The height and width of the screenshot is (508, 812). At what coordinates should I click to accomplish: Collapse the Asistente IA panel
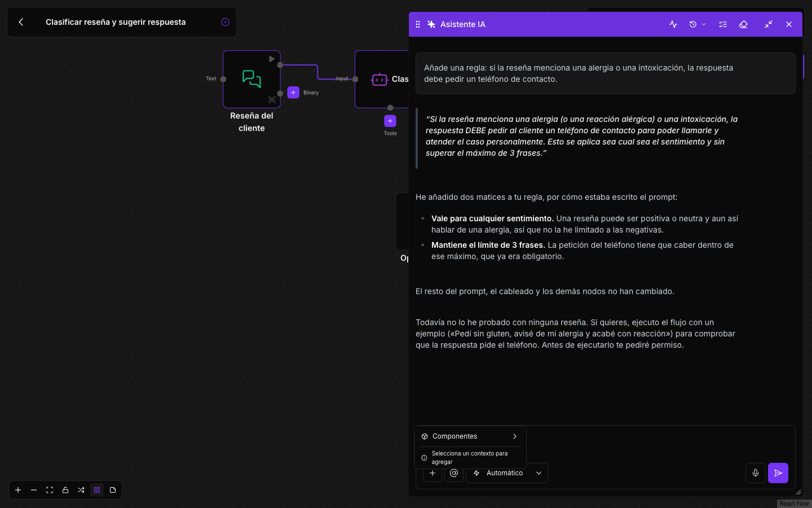[769, 24]
